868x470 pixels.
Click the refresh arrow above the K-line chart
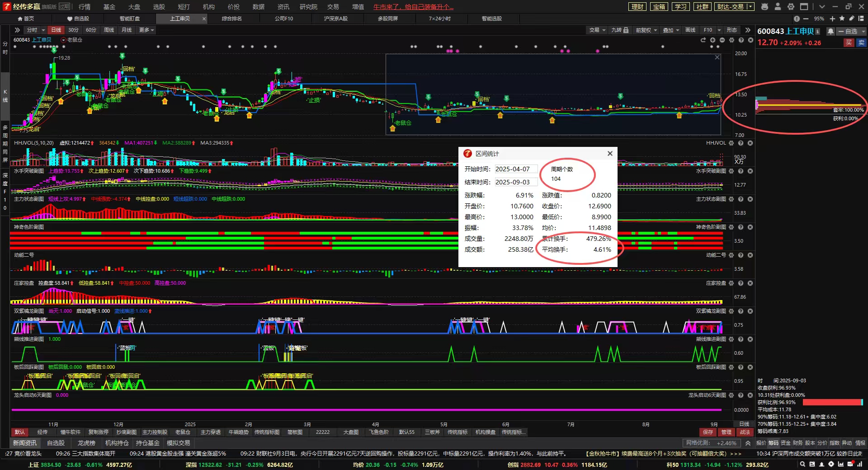[703, 40]
